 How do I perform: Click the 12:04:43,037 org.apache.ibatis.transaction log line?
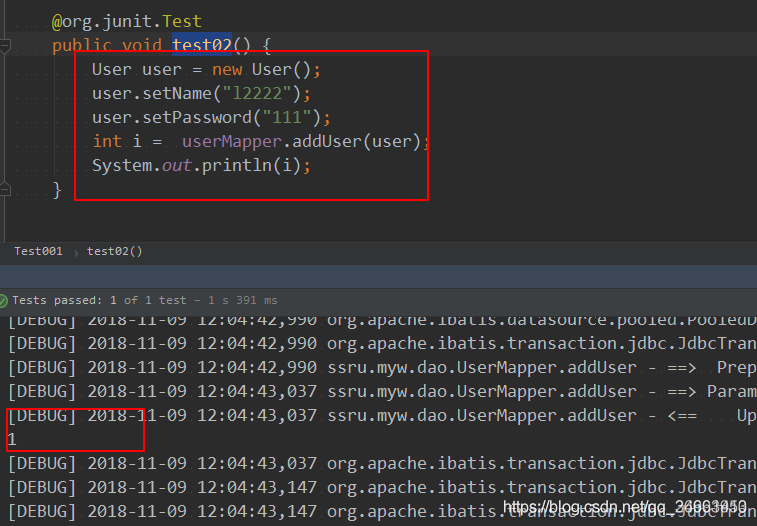point(382,463)
